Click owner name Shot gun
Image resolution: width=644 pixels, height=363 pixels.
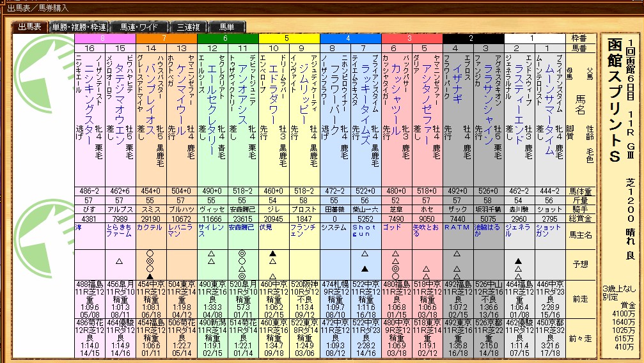(x=365, y=230)
